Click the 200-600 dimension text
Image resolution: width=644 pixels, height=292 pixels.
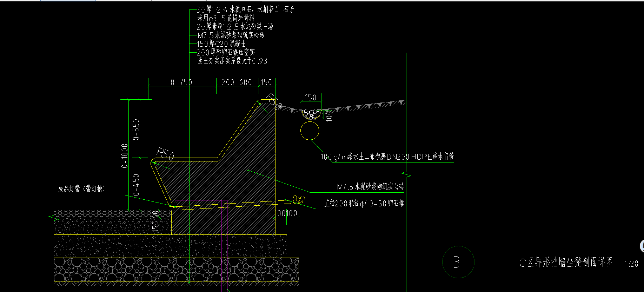click(237, 82)
